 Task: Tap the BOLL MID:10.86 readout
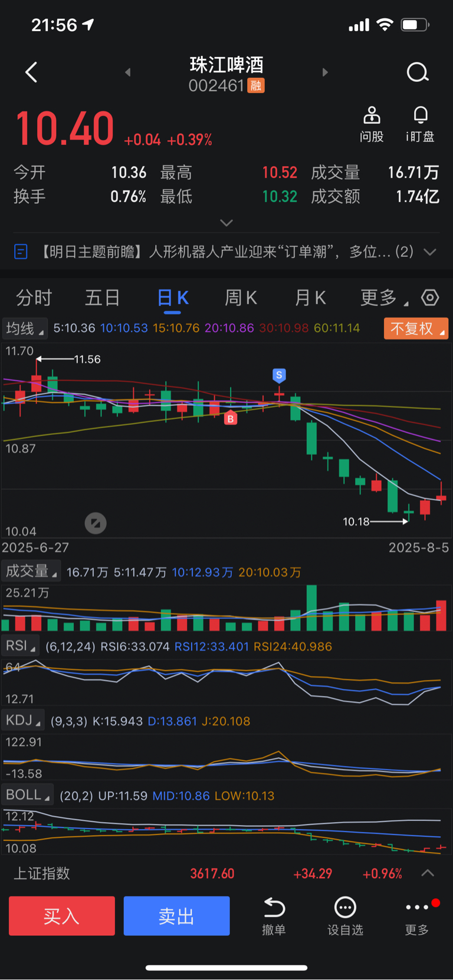181,796
